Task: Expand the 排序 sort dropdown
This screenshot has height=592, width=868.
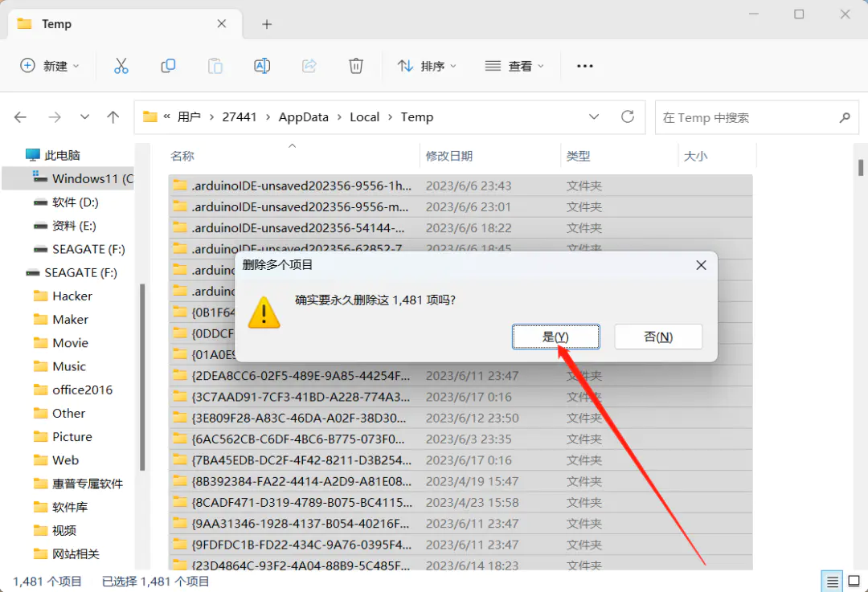Action: tap(427, 66)
